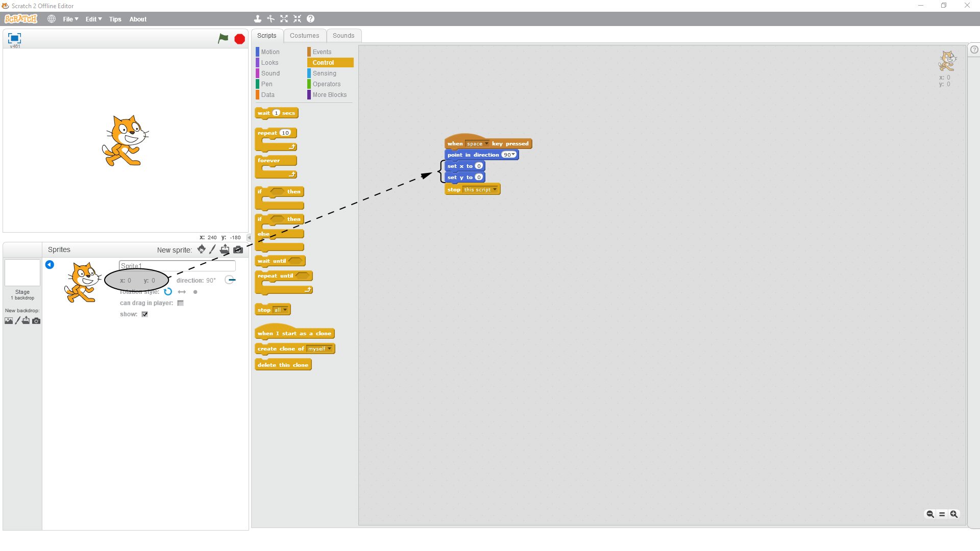Take new sprite photo from camera
This screenshot has width=980, height=551.
(238, 249)
